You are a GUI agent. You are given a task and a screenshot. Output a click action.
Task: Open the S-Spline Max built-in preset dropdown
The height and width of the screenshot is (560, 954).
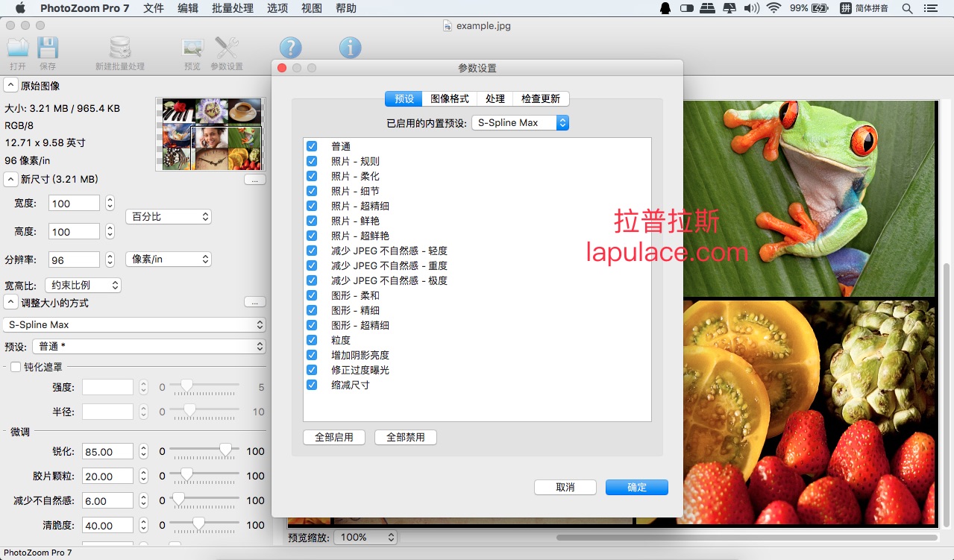tap(521, 122)
